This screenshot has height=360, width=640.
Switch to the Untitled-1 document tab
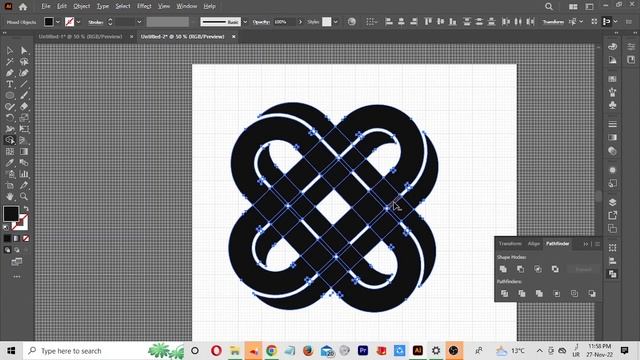click(80, 37)
